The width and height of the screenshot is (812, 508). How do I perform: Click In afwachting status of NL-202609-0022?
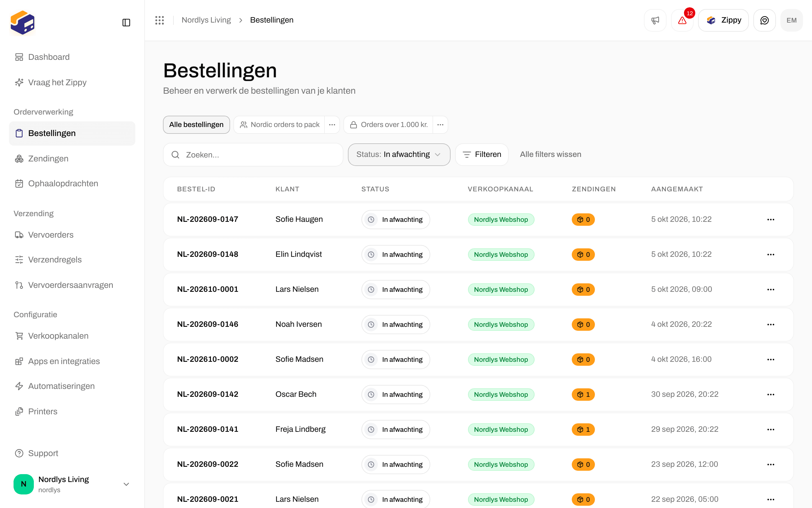click(x=396, y=464)
